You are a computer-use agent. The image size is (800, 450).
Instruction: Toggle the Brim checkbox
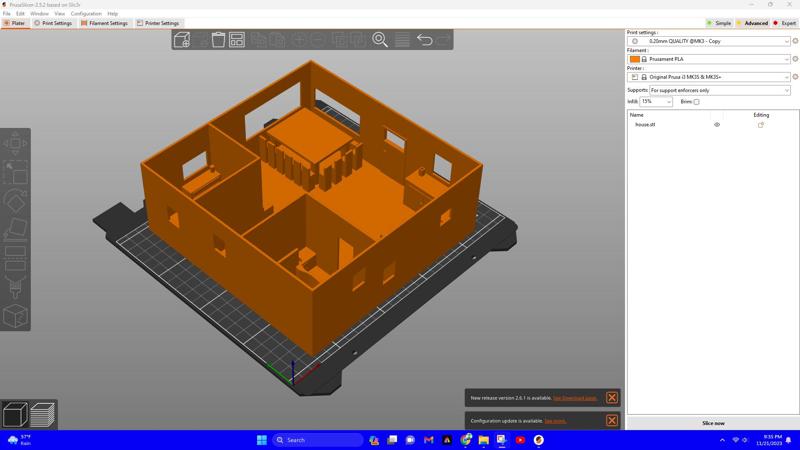tap(697, 102)
